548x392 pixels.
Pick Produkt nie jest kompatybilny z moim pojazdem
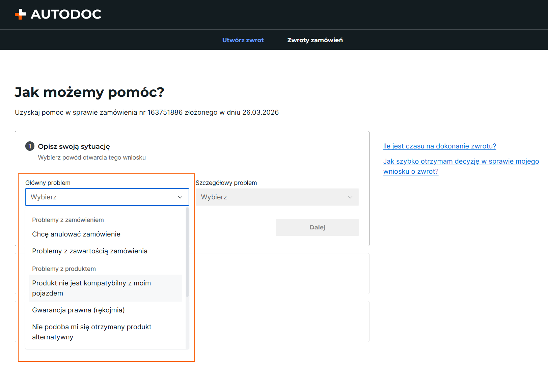point(105,288)
